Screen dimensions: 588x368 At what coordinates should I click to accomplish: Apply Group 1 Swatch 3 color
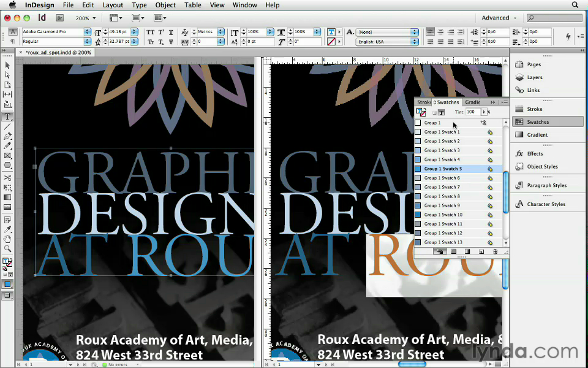point(458,150)
